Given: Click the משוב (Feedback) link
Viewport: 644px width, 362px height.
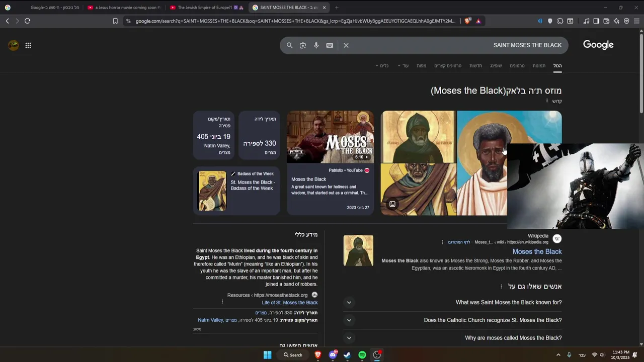Looking at the screenshot, I should pos(197,329).
